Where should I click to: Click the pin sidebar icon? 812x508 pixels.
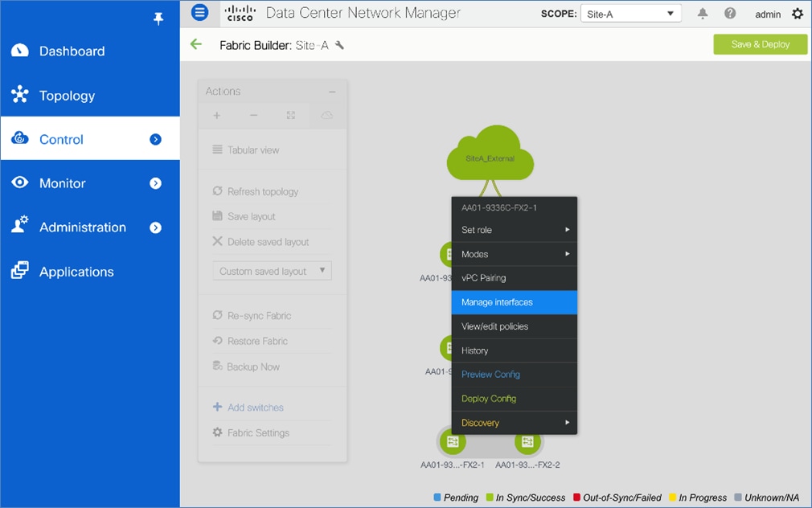(x=158, y=19)
